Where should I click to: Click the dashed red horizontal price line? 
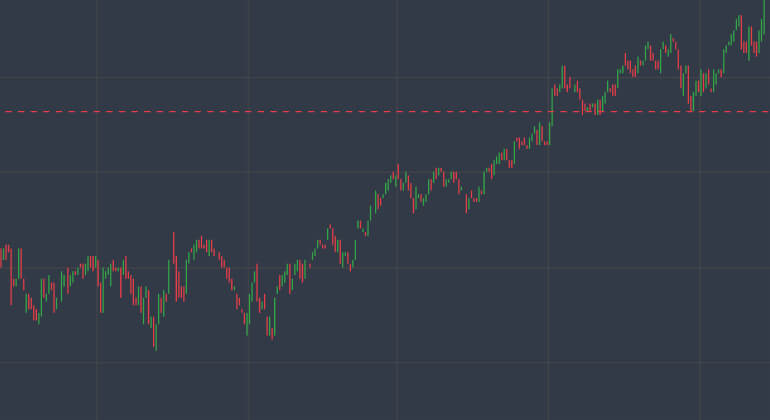[x=300, y=111]
